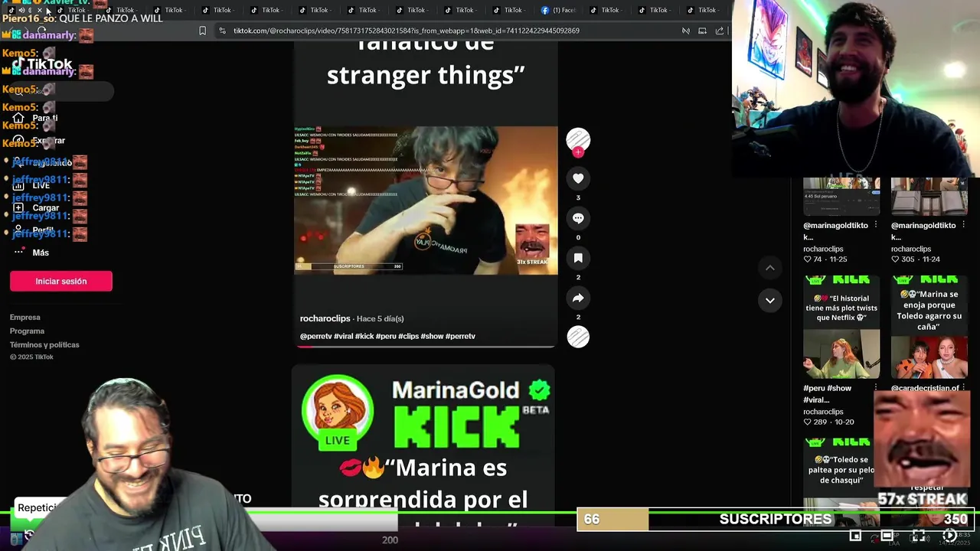Share the video using the arrow icon
The image size is (980, 551).
coord(578,298)
